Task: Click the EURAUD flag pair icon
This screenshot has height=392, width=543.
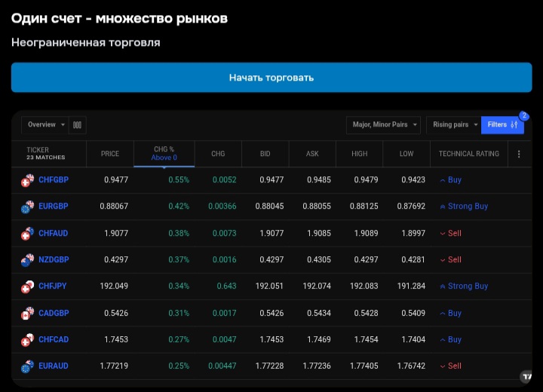Action: [x=27, y=366]
